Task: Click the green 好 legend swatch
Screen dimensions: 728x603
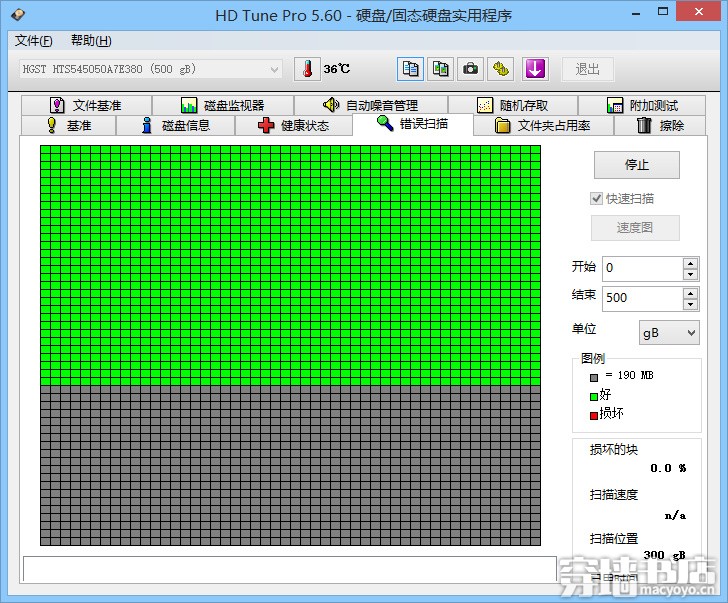Action: [x=594, y=395]
